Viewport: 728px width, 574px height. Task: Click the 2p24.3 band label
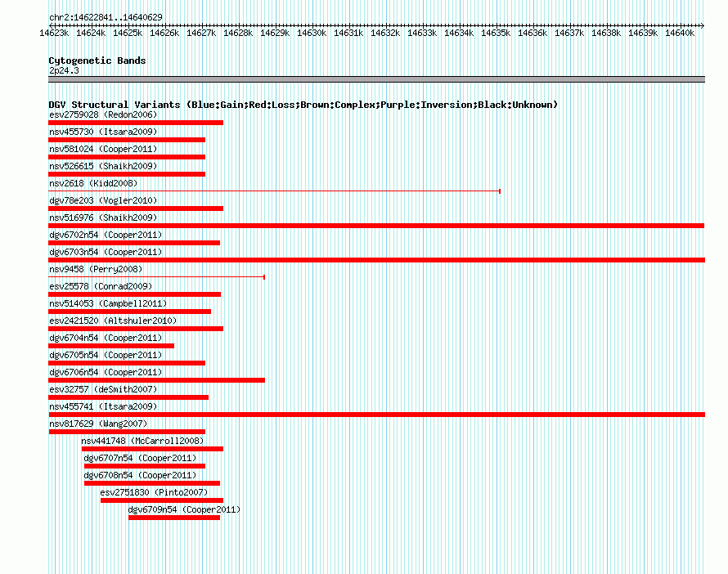pos(64,70)
